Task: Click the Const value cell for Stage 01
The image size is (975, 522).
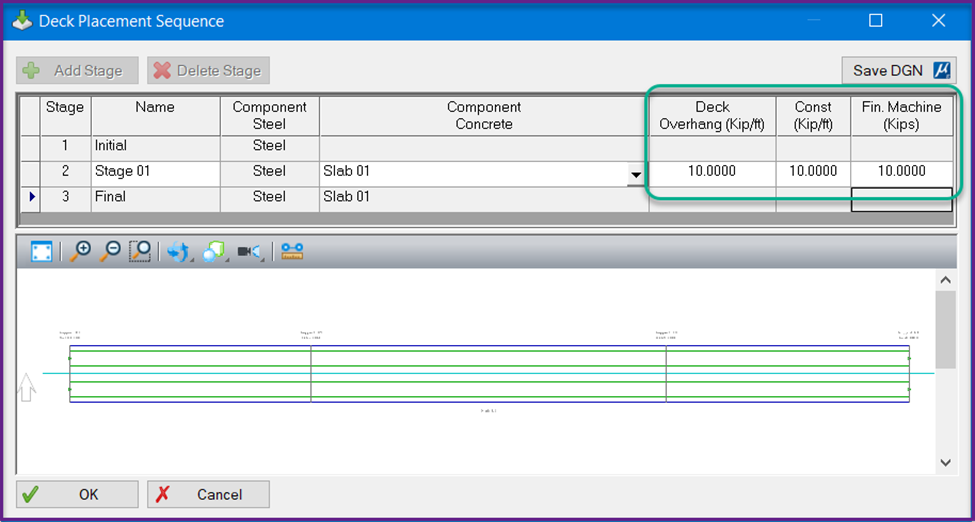Action: (813, 172)
